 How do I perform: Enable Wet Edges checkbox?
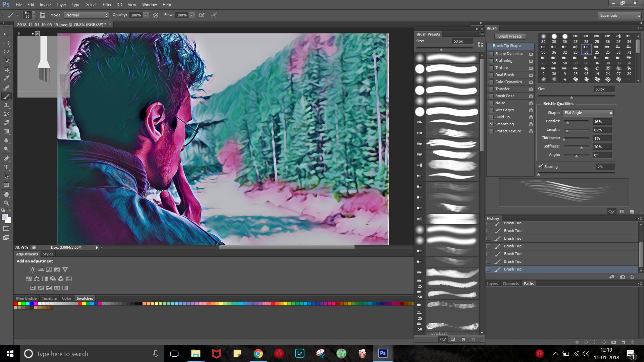point(491,110)
